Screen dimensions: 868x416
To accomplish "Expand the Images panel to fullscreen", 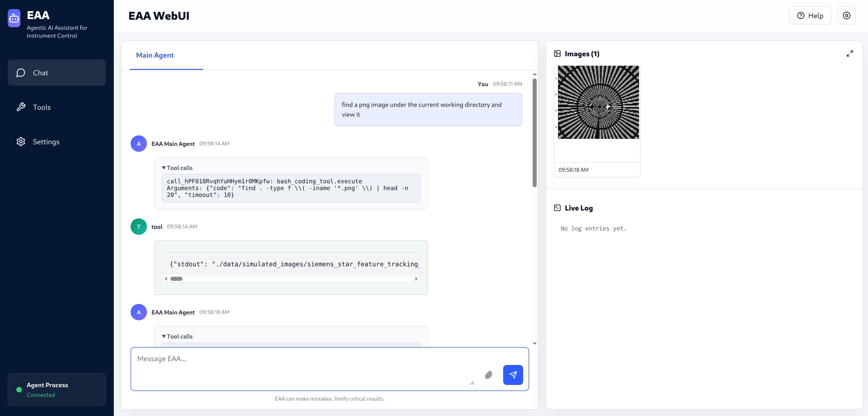I will 850,54.
